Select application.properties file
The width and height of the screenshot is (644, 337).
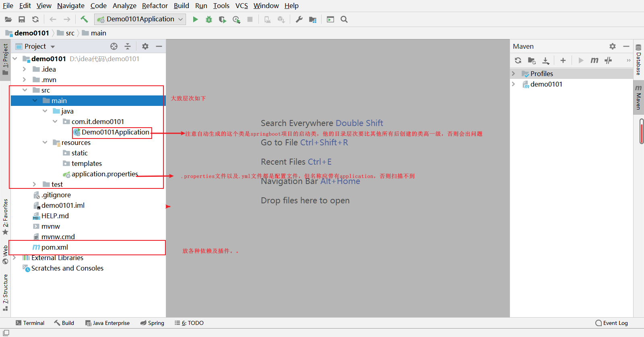point(105,174)
